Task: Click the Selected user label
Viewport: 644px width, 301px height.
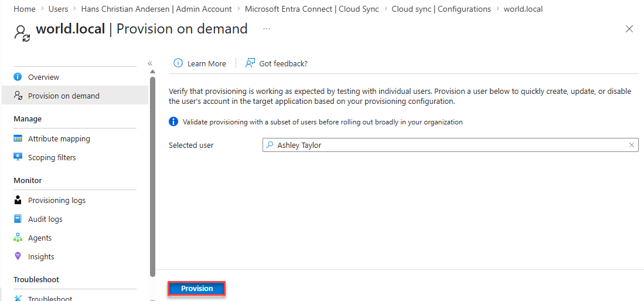Action: click(191, 145)
